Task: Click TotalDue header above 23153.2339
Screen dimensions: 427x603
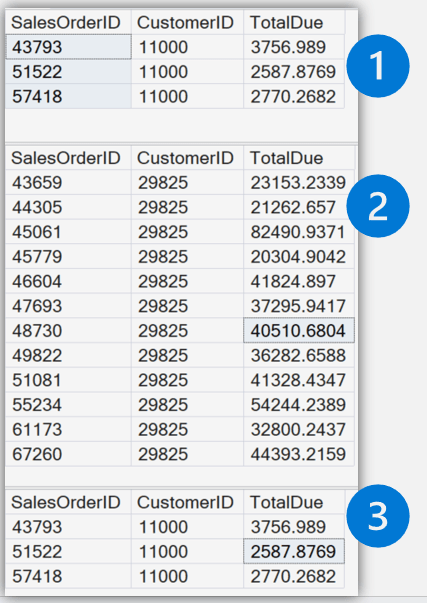Action: click(299, 158)
